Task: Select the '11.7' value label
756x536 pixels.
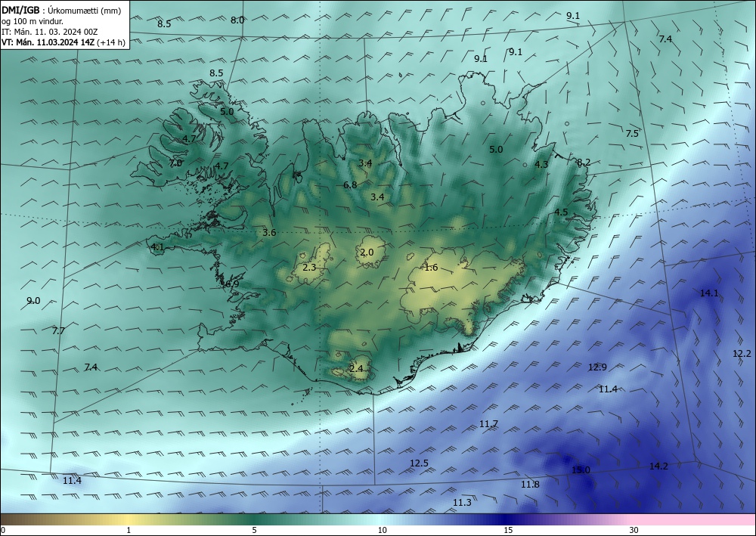Action: tap(489, 424)
